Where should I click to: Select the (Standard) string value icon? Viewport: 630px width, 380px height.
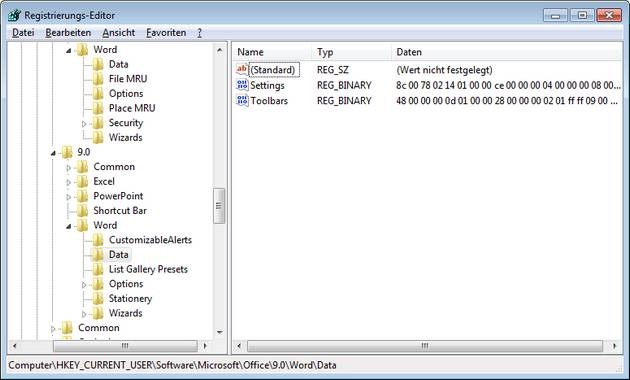[242, 69]
